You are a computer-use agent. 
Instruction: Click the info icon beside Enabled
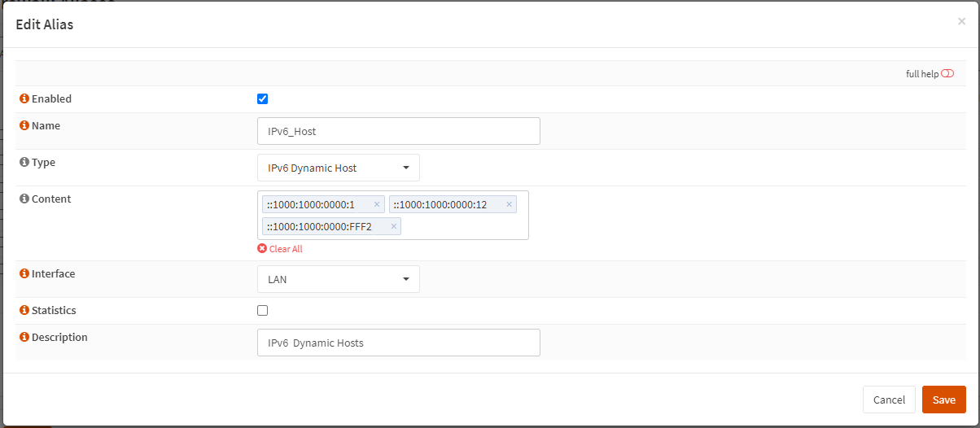pos(24,99)
